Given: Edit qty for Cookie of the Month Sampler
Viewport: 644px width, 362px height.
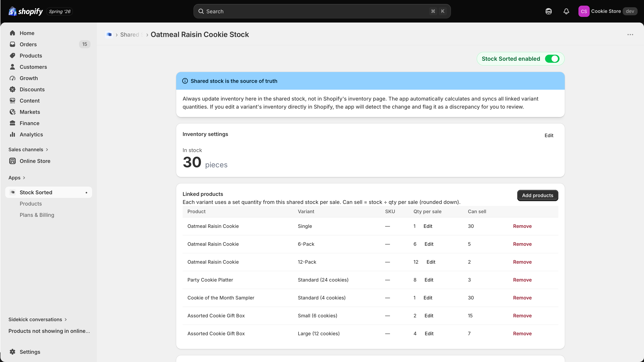Looking at the screenshot, I should (x=428, y=297).
